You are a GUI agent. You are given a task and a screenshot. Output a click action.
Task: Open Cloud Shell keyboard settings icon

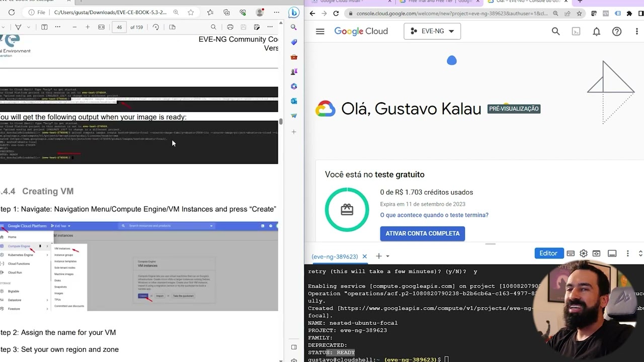(571, 253)
